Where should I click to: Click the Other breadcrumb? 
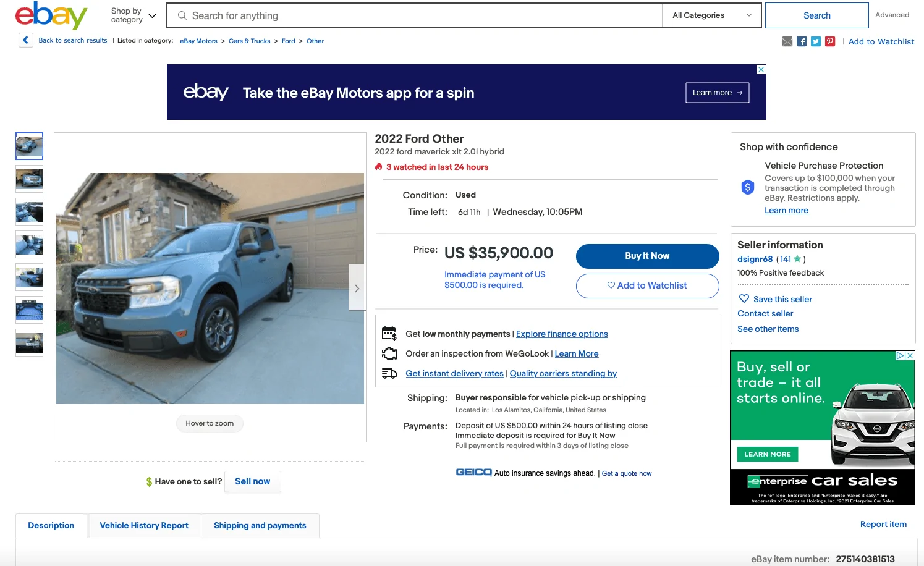point(315,41)
